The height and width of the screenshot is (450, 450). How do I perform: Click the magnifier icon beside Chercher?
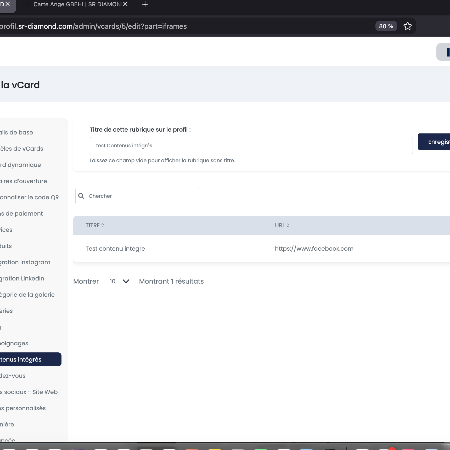tap(81, 196)
